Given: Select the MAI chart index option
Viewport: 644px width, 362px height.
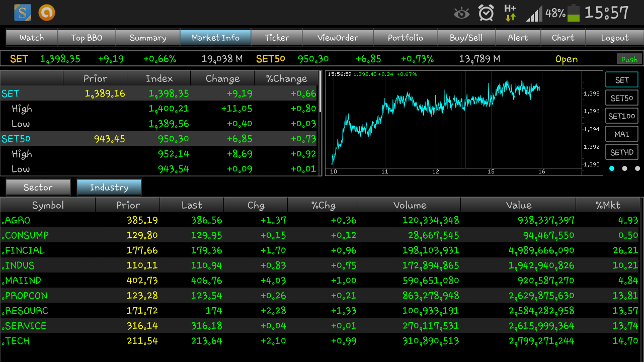Looking at the screenshot, I should pos(621,134).
